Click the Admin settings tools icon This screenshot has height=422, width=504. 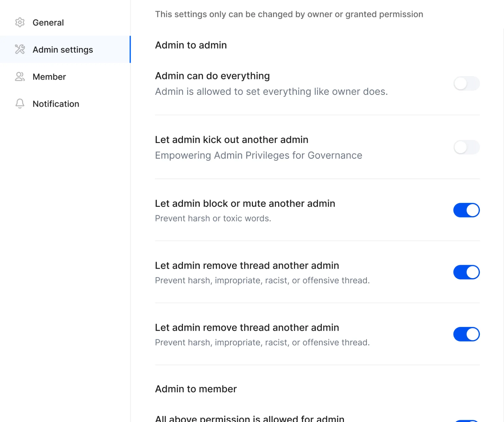tap(20, 49)
